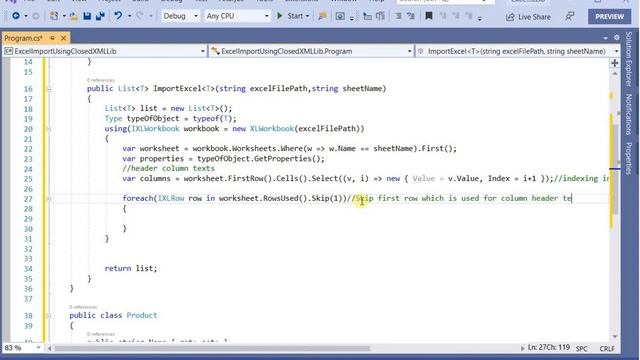Click line number 26 in the margin
640x360 pixels.
28,189
